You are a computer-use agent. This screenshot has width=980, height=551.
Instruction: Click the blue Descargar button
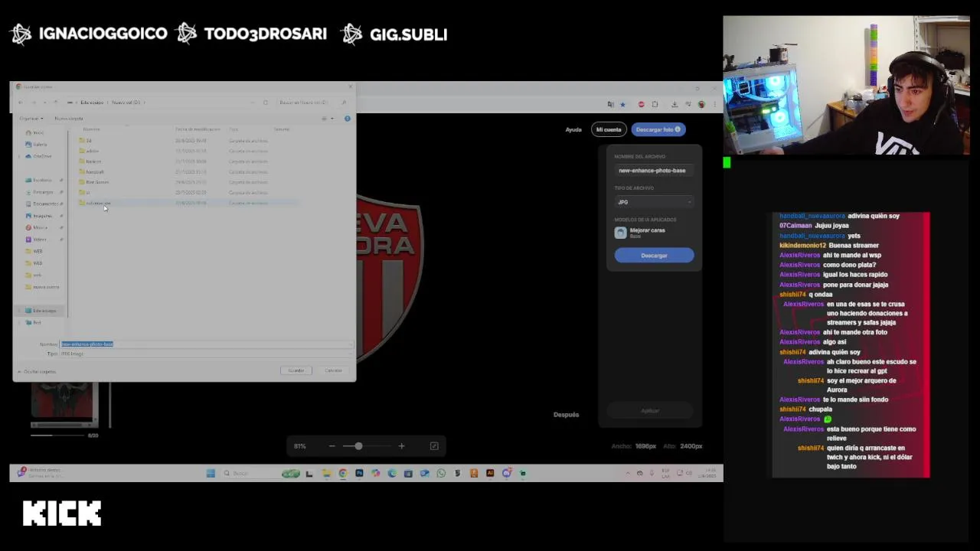[x=654, y=256]
